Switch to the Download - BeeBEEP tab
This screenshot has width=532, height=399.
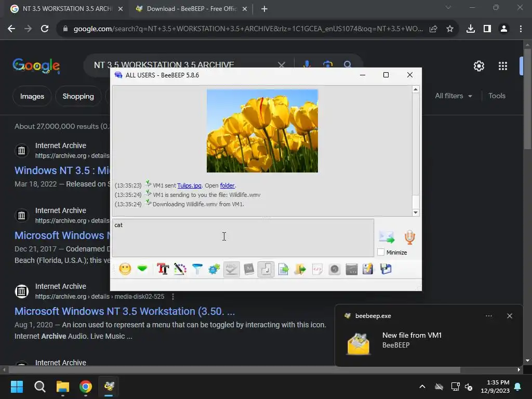(192, 9)
